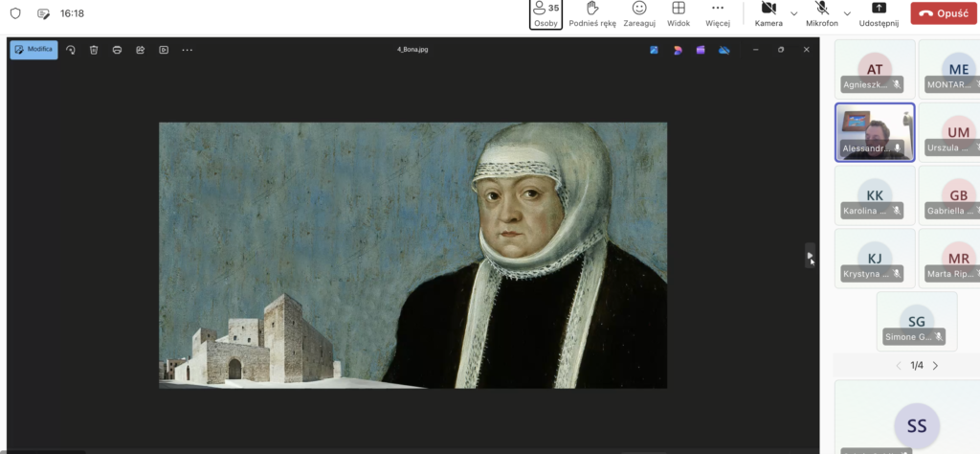Print the image 4_Bona.jpg

[x=117, y=50]
